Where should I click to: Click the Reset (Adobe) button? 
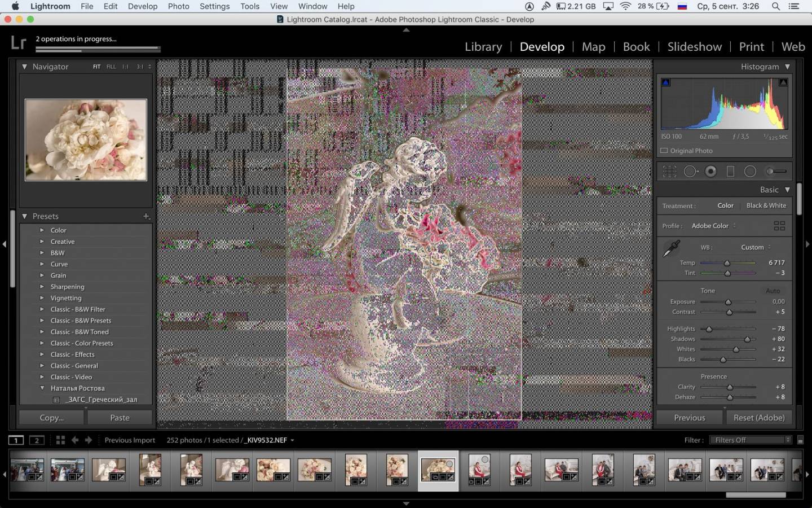point(758,418)
